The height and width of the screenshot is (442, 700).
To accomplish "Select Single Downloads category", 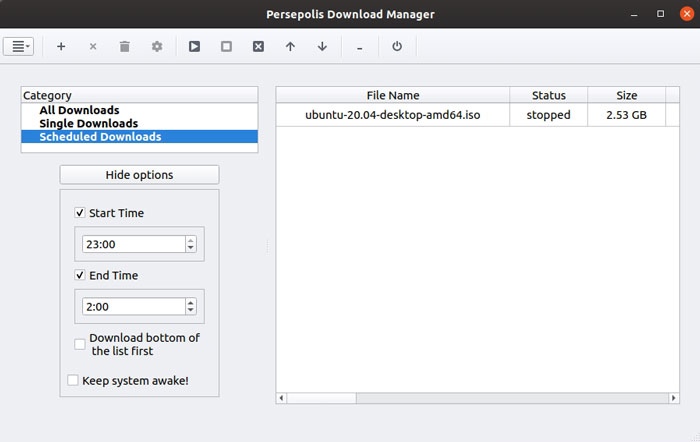I will coord(139,123).
